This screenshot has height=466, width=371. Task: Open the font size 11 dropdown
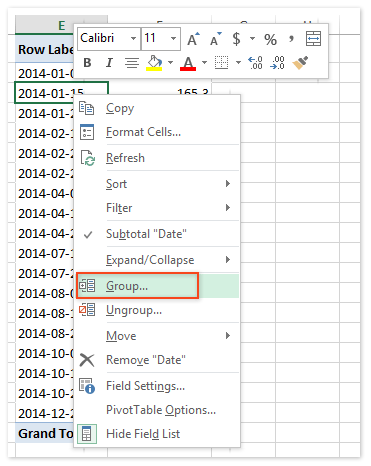click(x=173, y=39)
